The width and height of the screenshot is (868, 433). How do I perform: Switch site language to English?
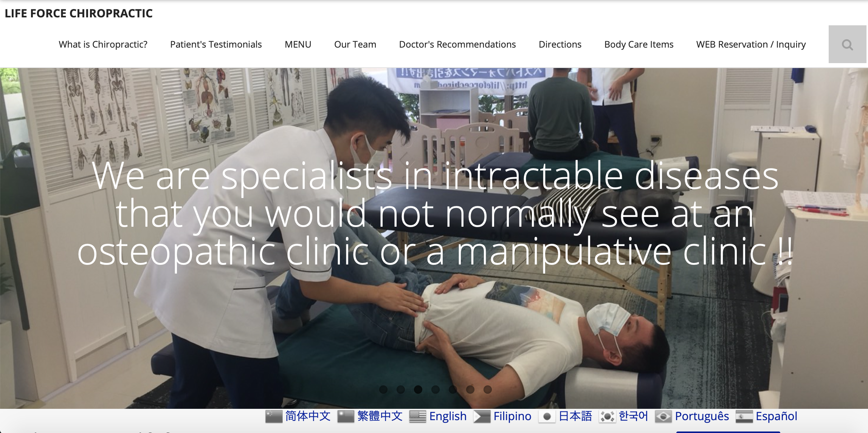448,416
